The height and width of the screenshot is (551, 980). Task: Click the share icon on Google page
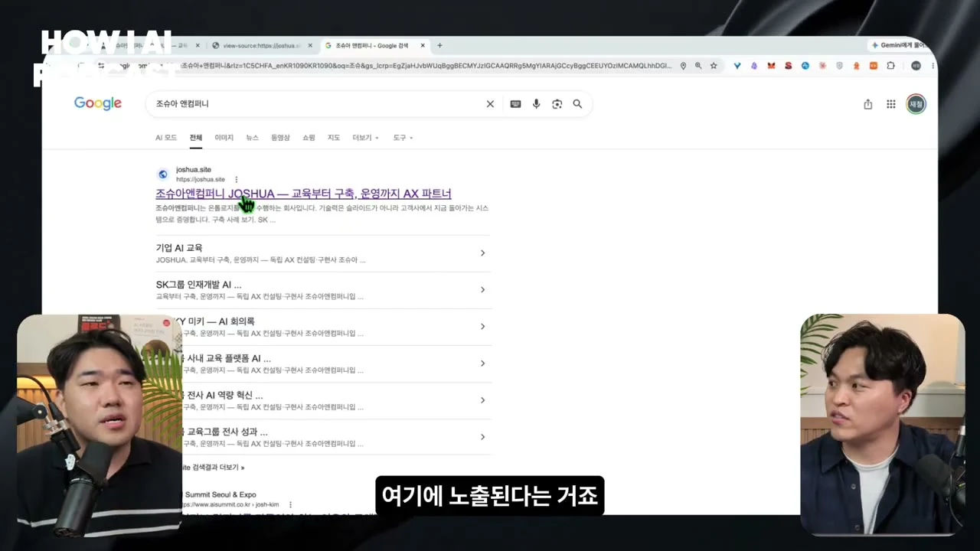point(867,104)
